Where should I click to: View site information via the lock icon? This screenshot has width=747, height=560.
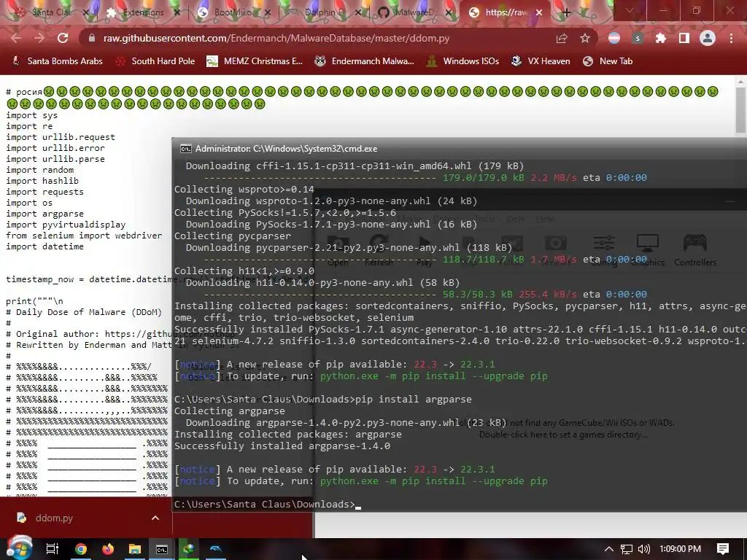[x=92, y=38]
